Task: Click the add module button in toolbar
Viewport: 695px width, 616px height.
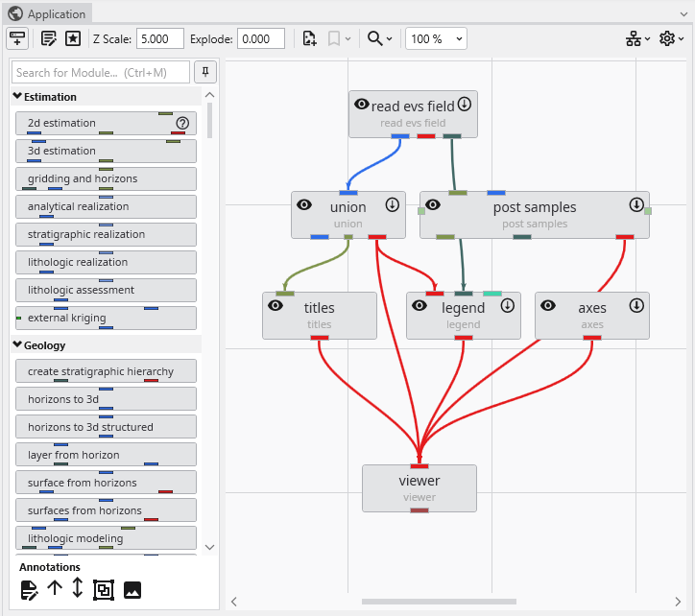Action: 17,38
